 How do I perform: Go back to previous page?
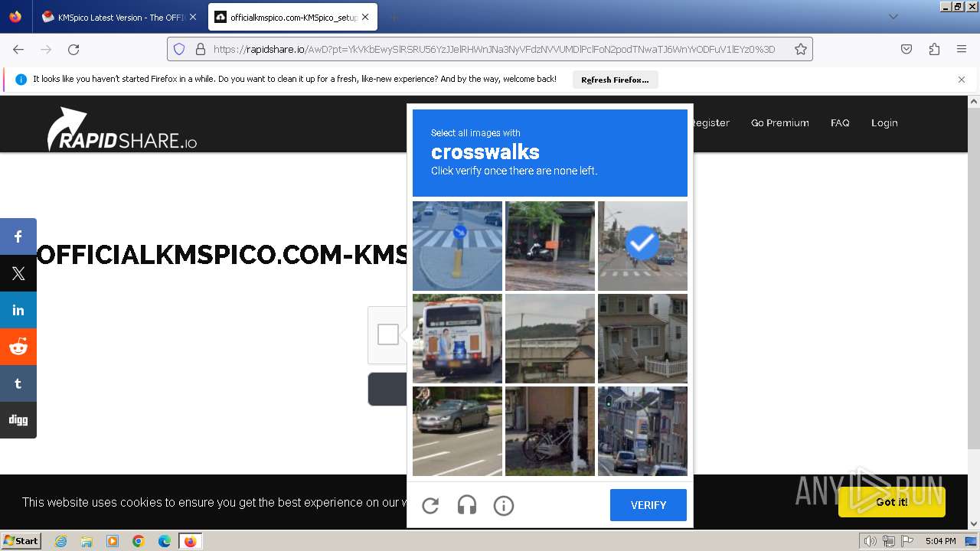[x=18, y=49]
